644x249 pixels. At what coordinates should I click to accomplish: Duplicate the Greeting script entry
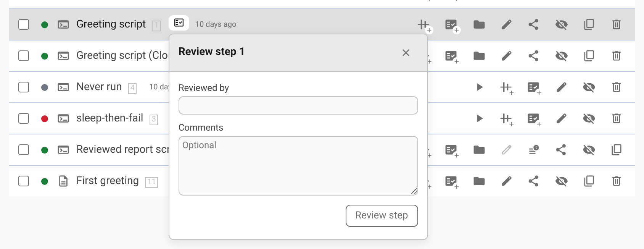(589, 25)
